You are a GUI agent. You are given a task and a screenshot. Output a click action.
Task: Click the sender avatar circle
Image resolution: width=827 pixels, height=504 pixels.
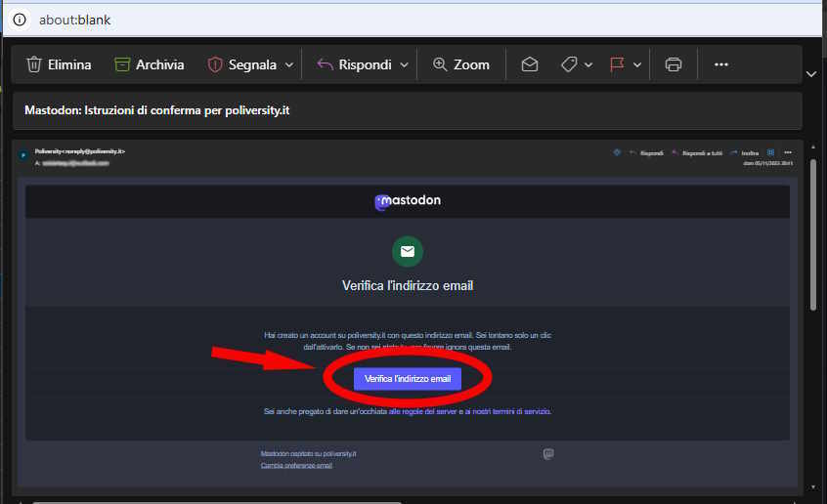pyautogui.click(x=23, y=155)
